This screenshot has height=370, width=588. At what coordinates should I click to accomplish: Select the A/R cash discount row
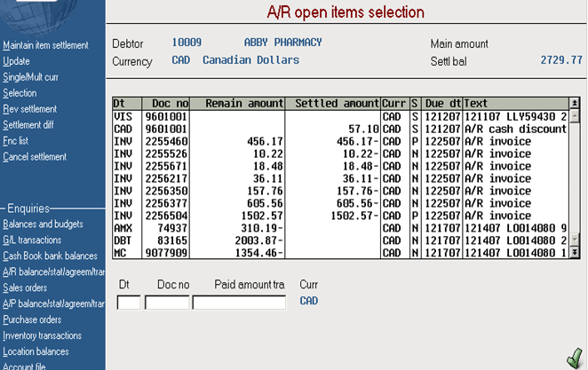[340, 130]
